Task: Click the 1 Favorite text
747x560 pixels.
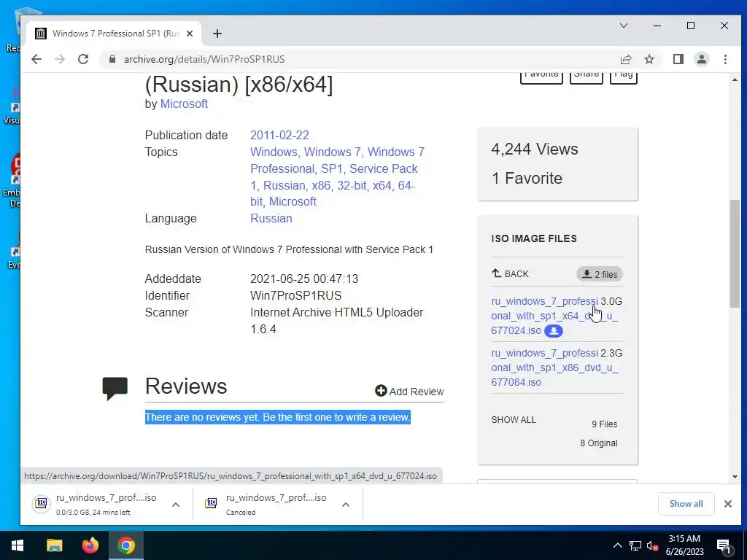Action: coord(527,178)
